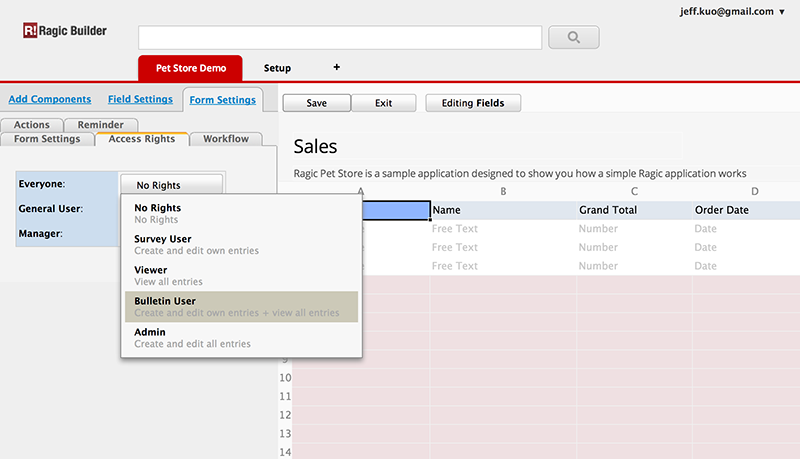The width and height of the screenshot is (800, 459).
Task: Choose Admin access option
Action: coord(241,338)
